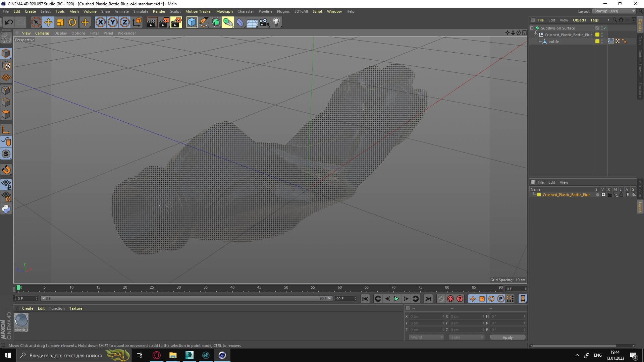The width and height of the screenshot is (644, 362).
Task: Open Edit Render Settings
Action: coord(176,22)
